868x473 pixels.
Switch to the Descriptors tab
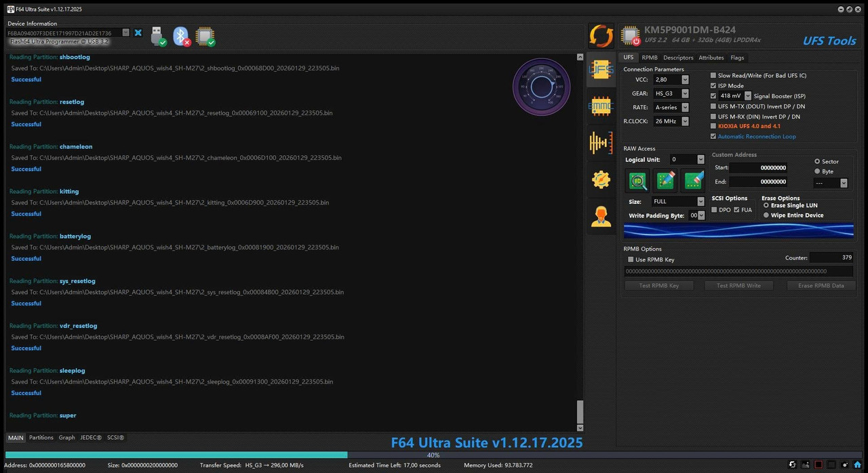[x=678, y=58]
